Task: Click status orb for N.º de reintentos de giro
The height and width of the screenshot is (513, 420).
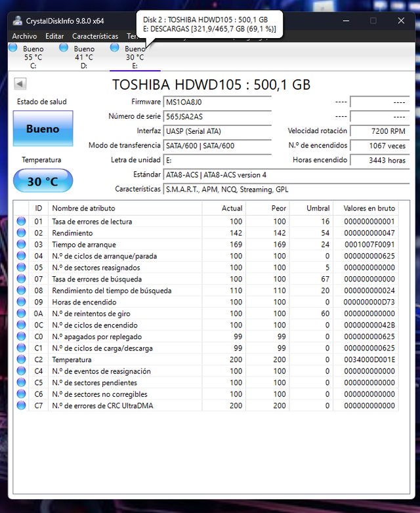Action: 21,313
